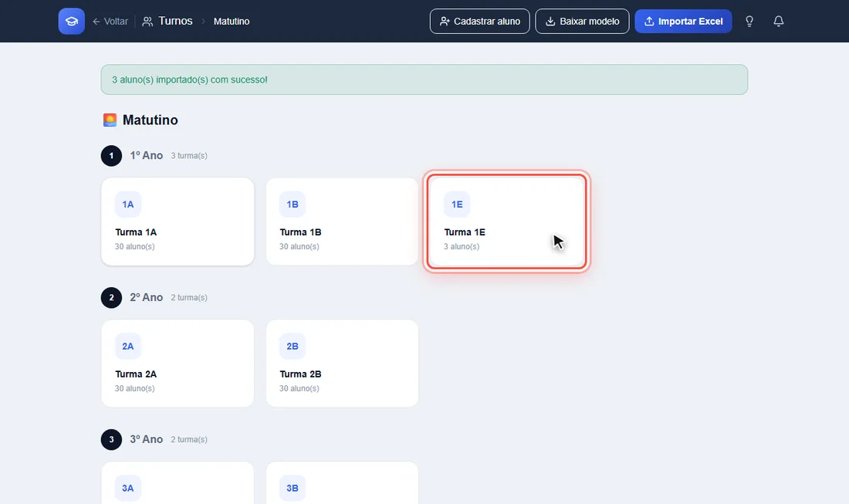This screenshot has width=849, height=504.
Task: Click the Cadastrar aluno button
Action: [x=480, y=21]
